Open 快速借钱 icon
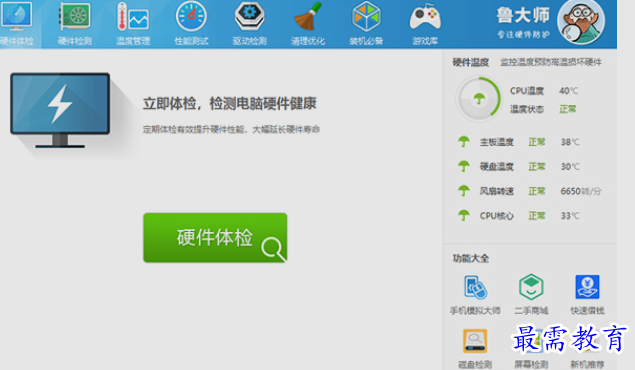Image resolution: width=635 pixels, height=370 pixels. (587, 287)
